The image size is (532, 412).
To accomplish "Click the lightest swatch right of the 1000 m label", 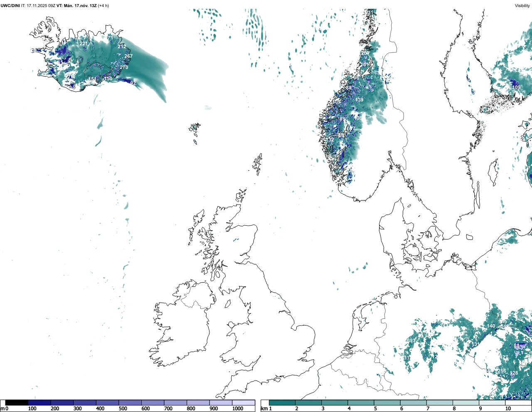I will [243, 402].
